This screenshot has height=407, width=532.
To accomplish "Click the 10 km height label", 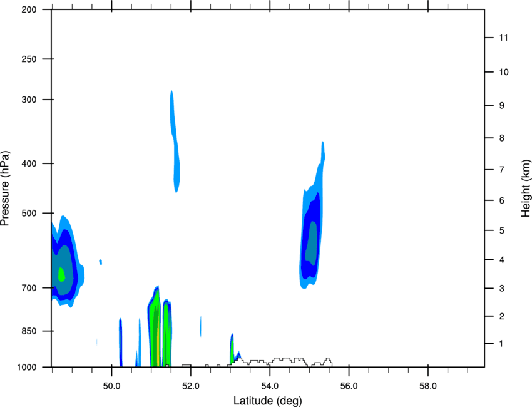I will pos(504,72).
